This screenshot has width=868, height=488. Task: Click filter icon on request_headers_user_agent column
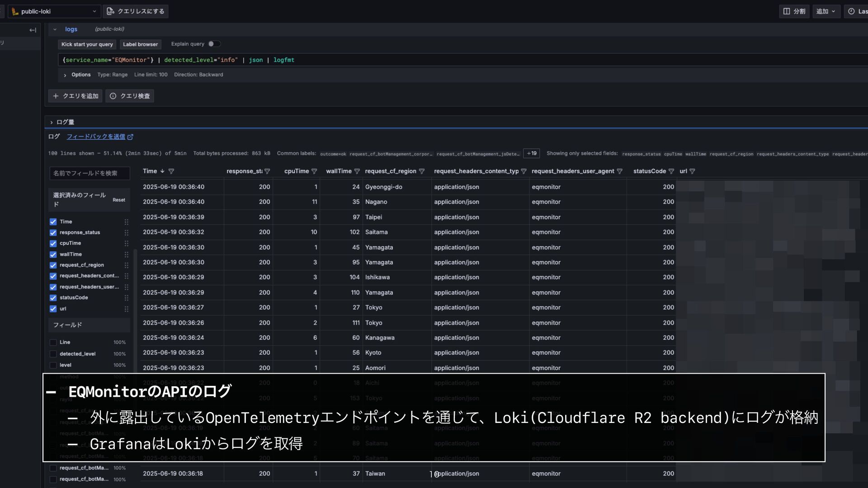[x=619, y=171]
